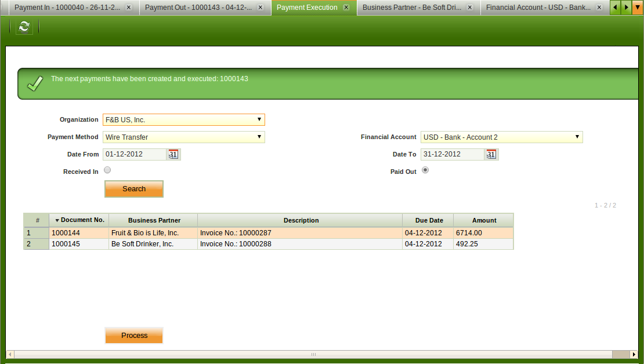Click the refresh icon in the toolbar

(24, 27)
